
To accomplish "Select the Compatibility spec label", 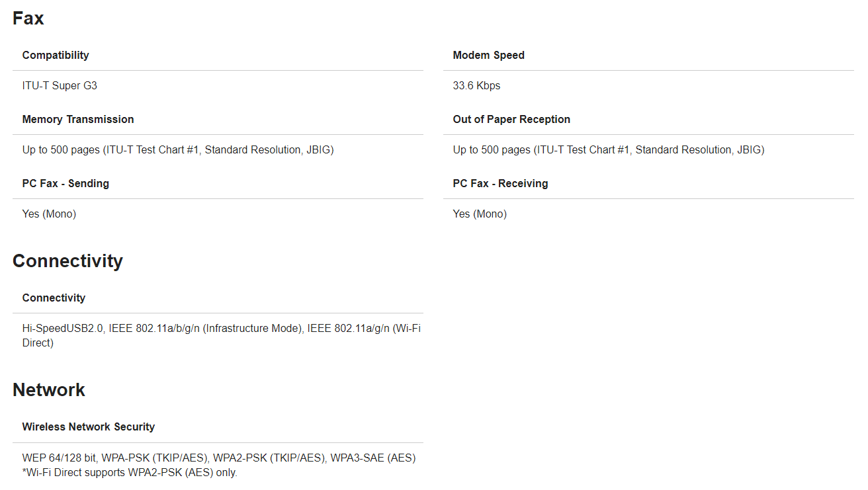I will (56, 56).
